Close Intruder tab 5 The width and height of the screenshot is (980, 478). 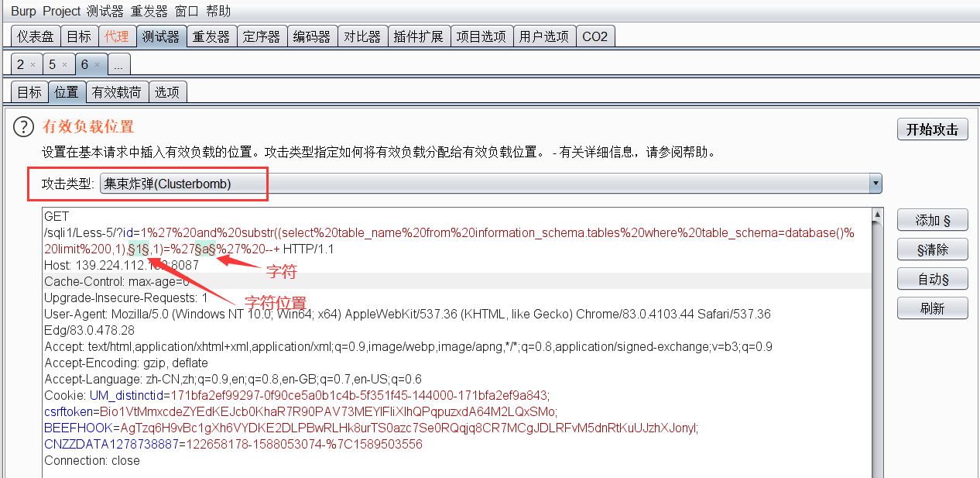point(65,65)
